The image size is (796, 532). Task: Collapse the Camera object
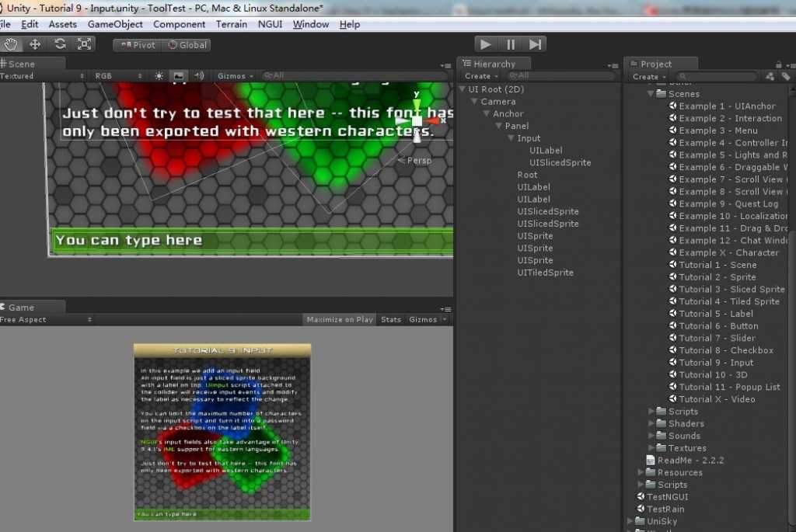point(475,102)
